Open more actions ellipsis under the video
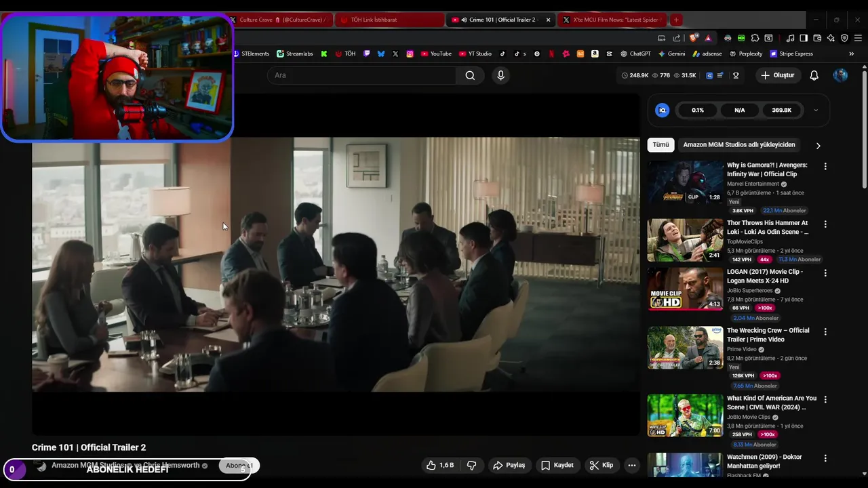The image size is (868, 488). tap(632, 465)
